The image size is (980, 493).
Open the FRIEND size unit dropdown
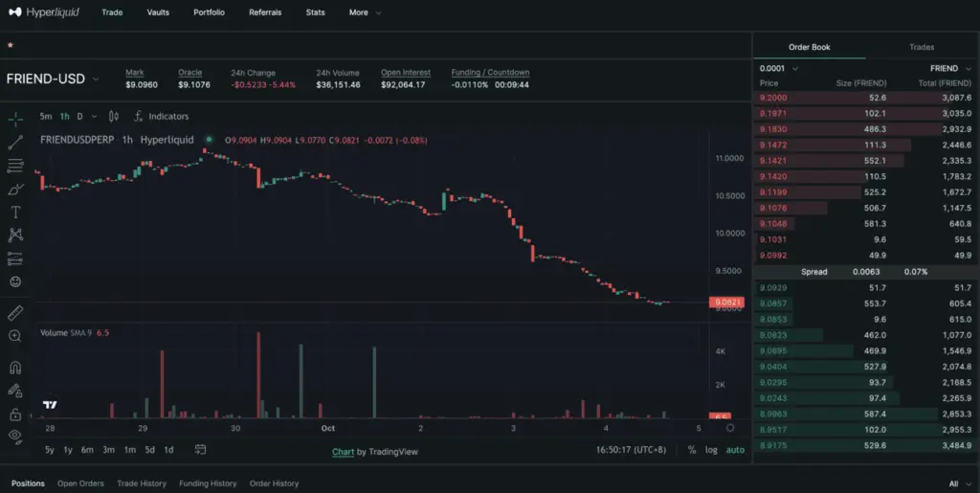pos(950,69)
